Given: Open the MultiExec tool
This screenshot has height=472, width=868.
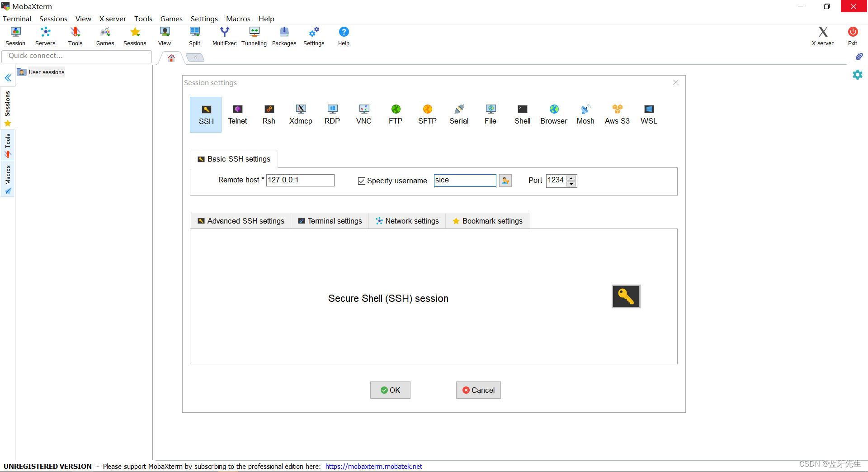Looking at the screenshot, I should 224,36.
